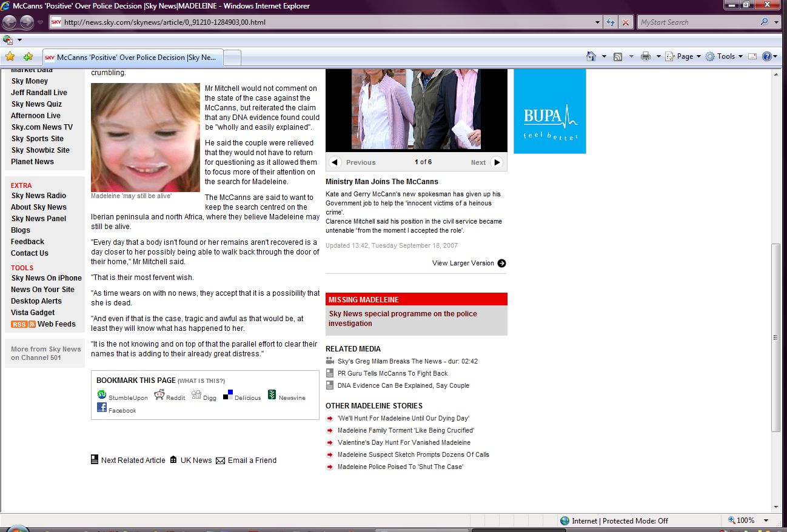Select the McCanns 'Positive' article tab
The height and width of the screenshot is (532, 787).
click(x=132, y=58)
